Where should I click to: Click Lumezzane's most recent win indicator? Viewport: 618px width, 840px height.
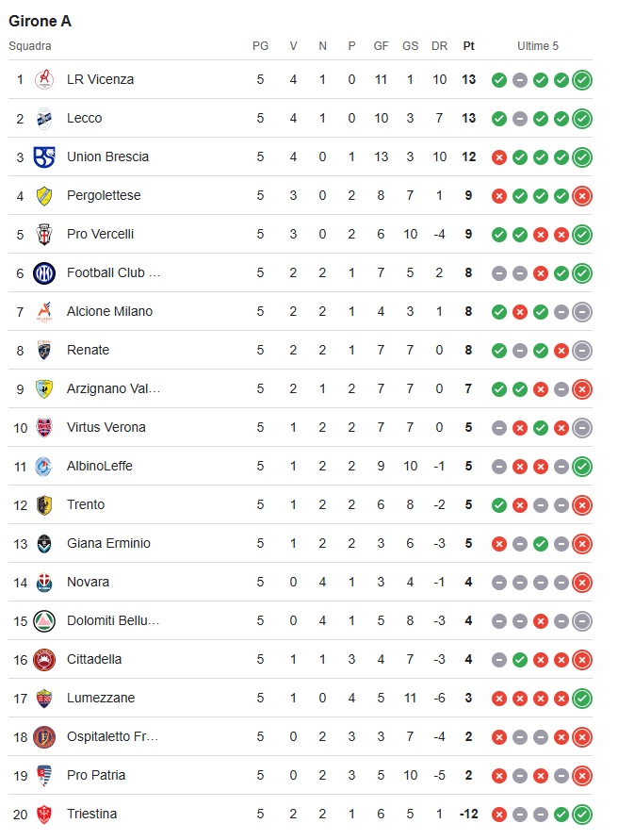pos(582,699)
